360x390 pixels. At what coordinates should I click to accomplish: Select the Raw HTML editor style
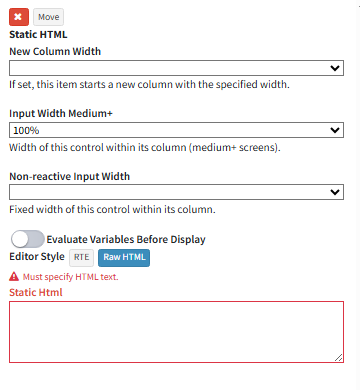click(124, 257)
